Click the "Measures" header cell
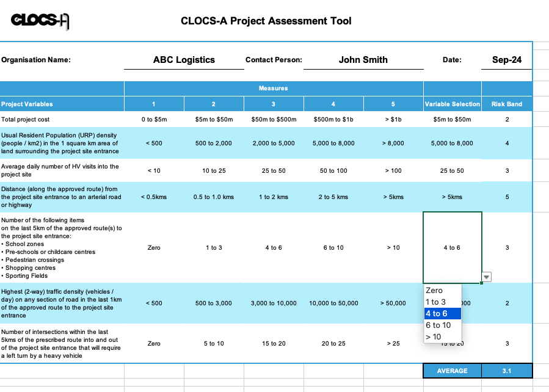This screenshot has height=392, width=549. click(273, 88)
